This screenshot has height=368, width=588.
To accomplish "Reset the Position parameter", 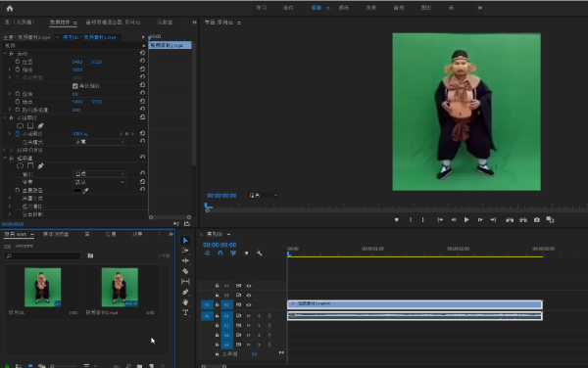I will click(142, 61).
